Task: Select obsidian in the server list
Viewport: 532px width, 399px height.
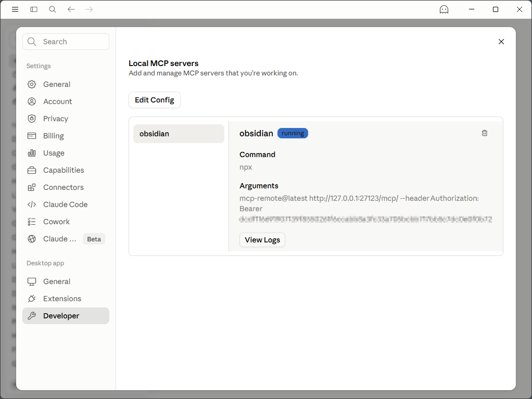Action: coord(179,134)
